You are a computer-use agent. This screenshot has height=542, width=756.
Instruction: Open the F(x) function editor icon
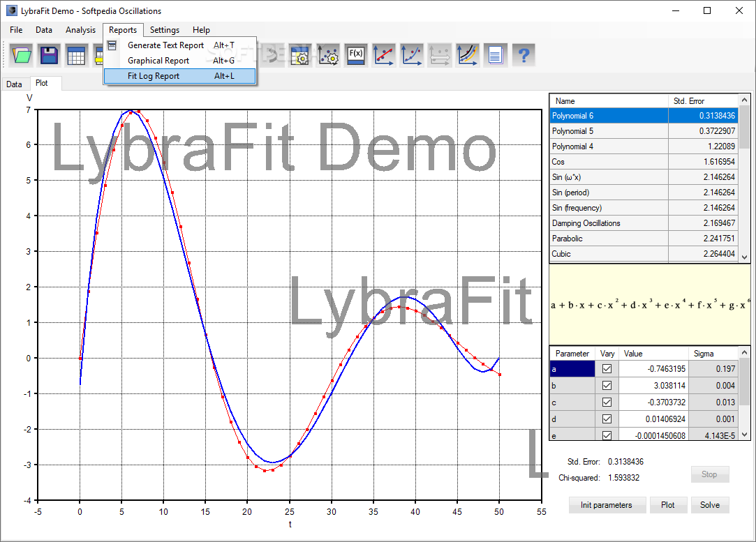pos(356,55)
